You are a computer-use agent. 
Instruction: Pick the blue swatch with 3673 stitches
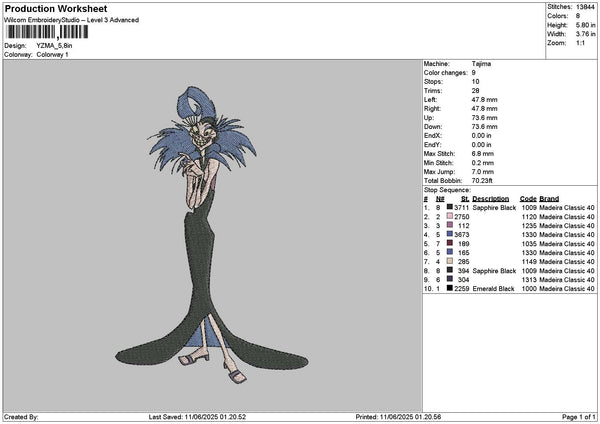tap(450, 234)
